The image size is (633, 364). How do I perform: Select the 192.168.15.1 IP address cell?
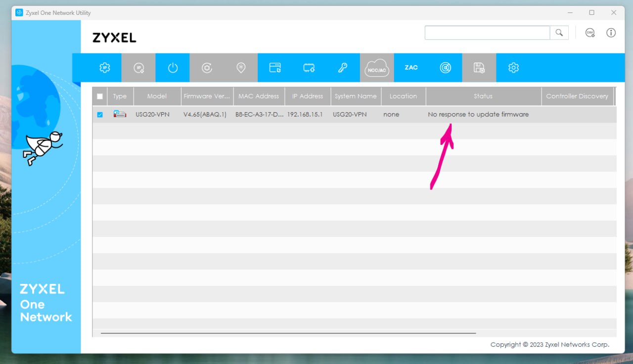coord(305,114)
